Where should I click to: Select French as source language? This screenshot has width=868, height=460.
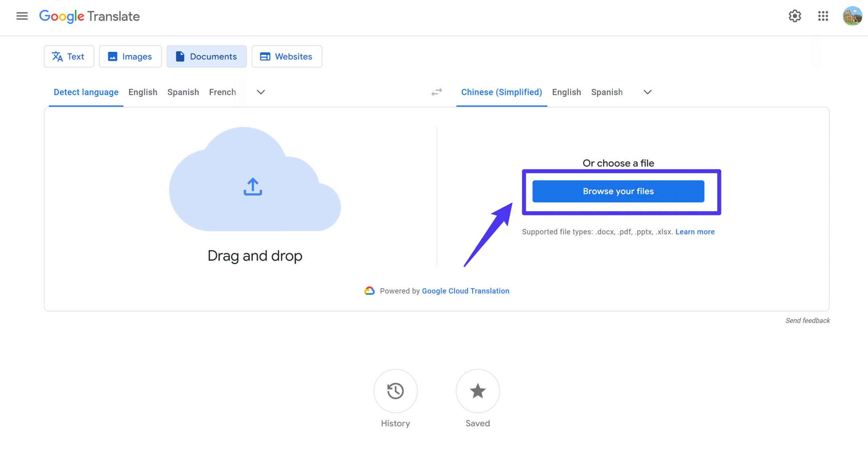[222, 92]
